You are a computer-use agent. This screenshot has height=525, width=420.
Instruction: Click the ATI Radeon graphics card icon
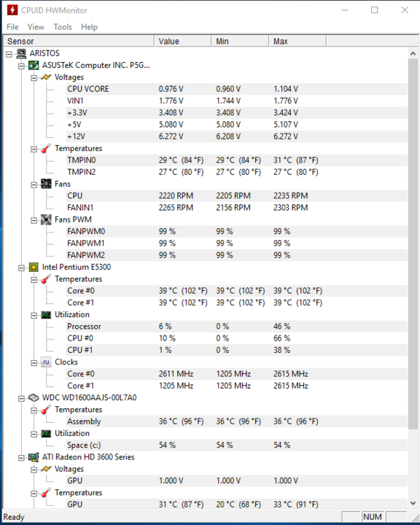pyautogui.click(x=34, y=457)
